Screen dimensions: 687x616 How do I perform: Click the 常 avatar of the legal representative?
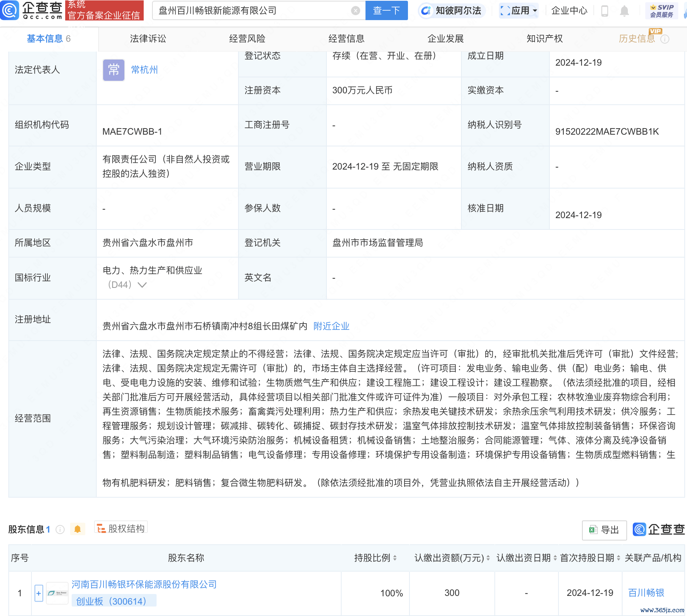click(x=114, y=70)
